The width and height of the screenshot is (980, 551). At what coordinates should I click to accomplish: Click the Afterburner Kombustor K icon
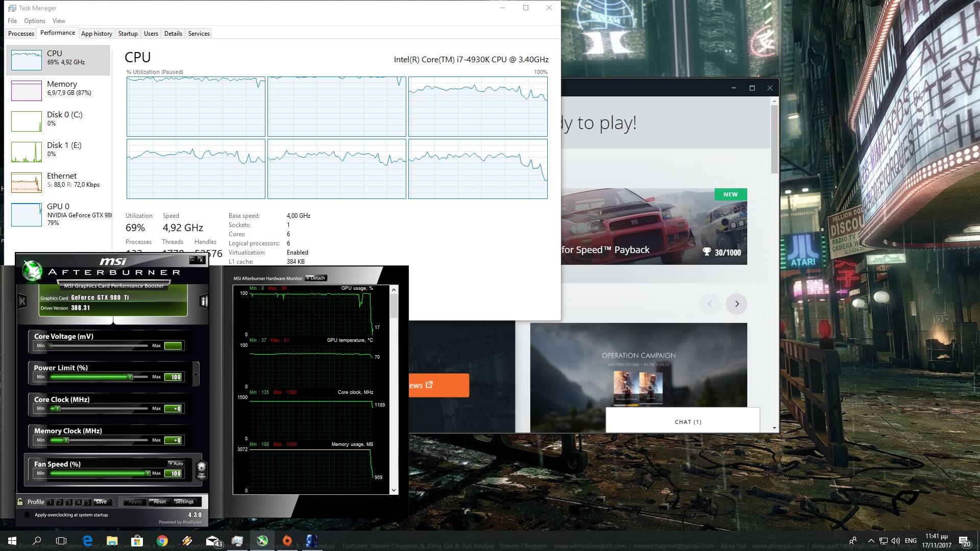22,301
